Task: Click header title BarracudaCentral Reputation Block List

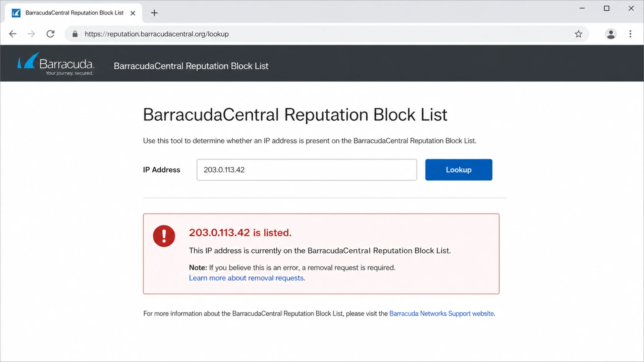Action: [x=191, y=66]
